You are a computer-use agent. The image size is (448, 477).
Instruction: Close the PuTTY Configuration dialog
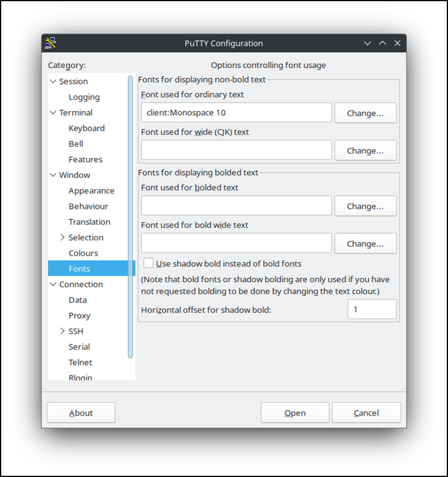coord(397,43)
